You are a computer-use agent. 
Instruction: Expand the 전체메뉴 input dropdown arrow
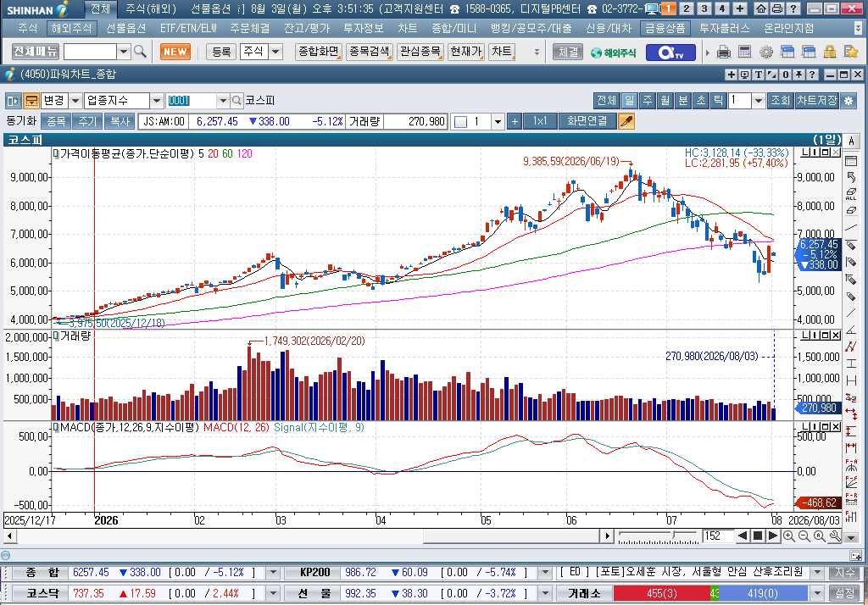[x=124, y=52]
